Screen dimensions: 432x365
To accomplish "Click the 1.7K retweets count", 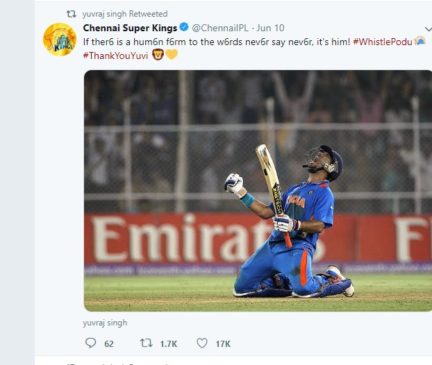I will point(168,344).
